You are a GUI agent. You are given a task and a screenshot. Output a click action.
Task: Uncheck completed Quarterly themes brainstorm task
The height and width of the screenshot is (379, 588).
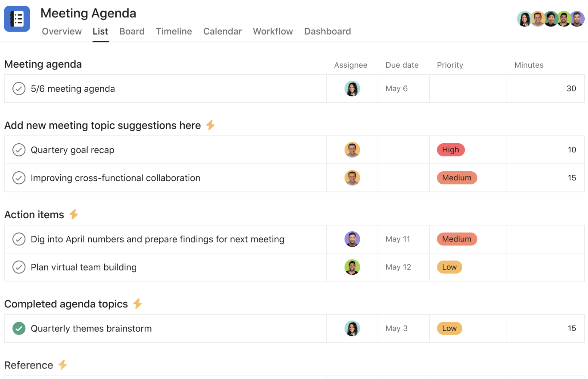[x=19, y=328]
